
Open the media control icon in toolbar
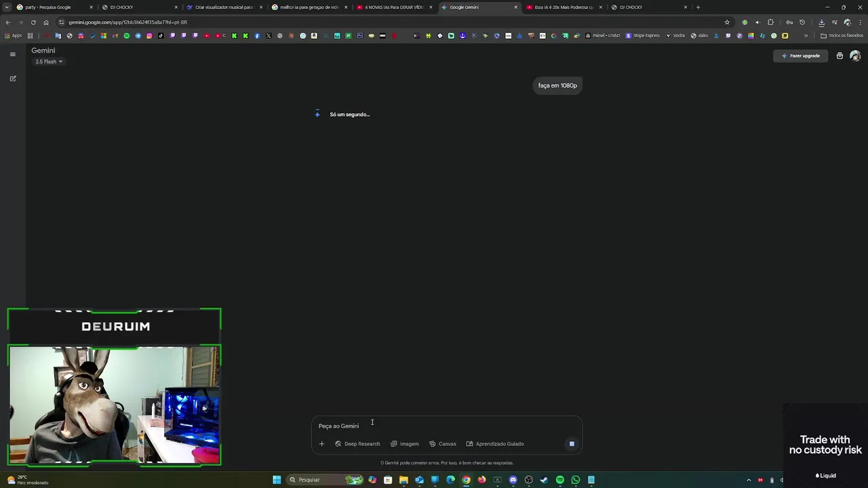834,22
